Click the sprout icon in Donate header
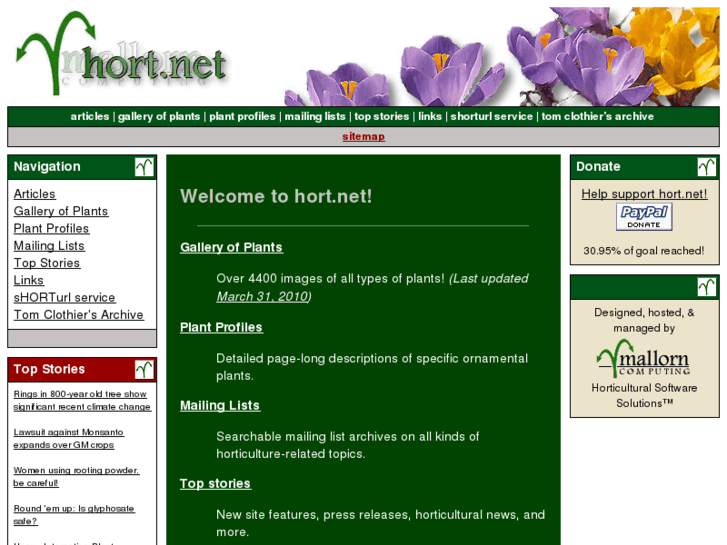The height and width of the screenshot is (545, 727). coord(707,167)
